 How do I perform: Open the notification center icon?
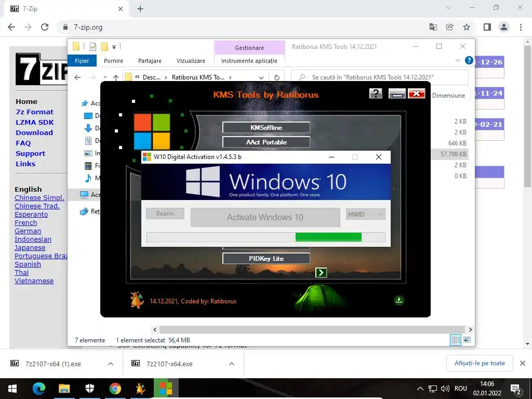tap(516, 389)
